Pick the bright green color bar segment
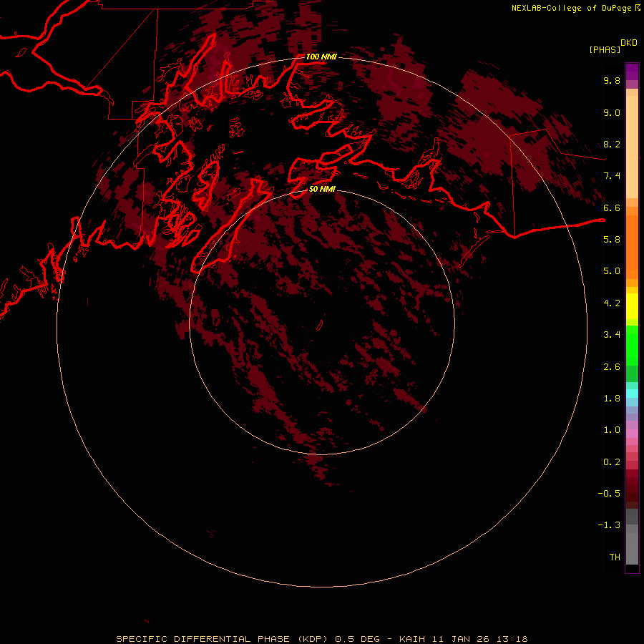Screen dimensions: 644x644 (632, 346)
